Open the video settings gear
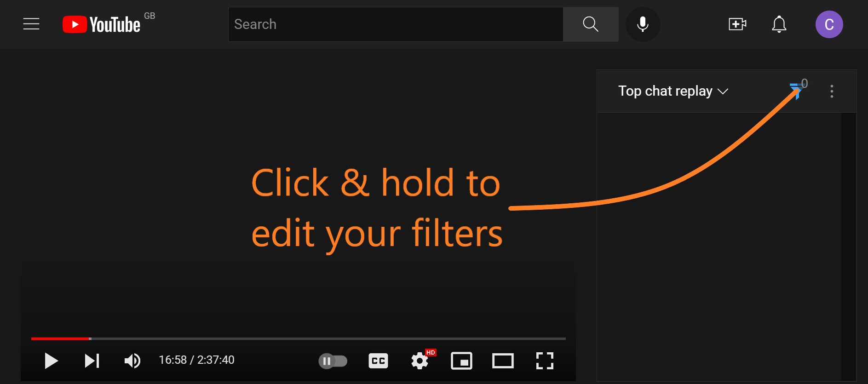The width and height of the screenshot is (868, 384). pyautogui.click(x=420, y=361)
